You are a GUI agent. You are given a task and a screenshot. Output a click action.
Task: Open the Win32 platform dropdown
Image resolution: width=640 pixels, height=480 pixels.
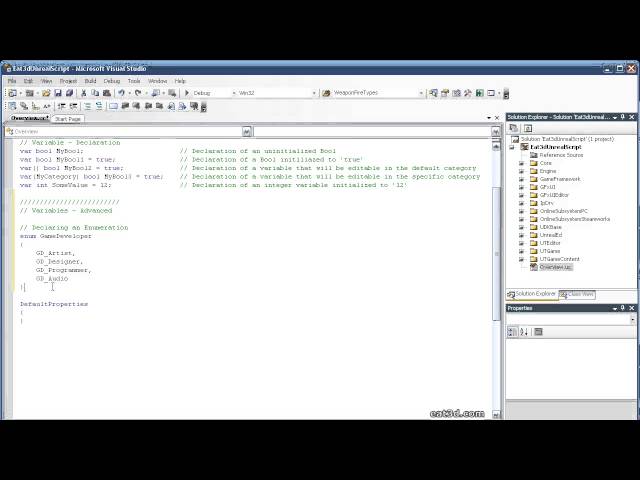point(314,93)
